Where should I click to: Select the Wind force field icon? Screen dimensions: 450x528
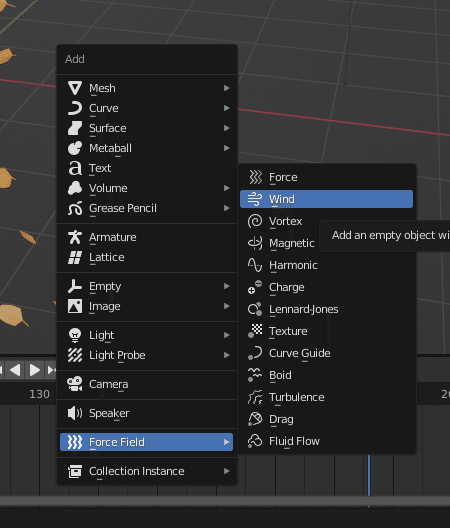[255, 199]
